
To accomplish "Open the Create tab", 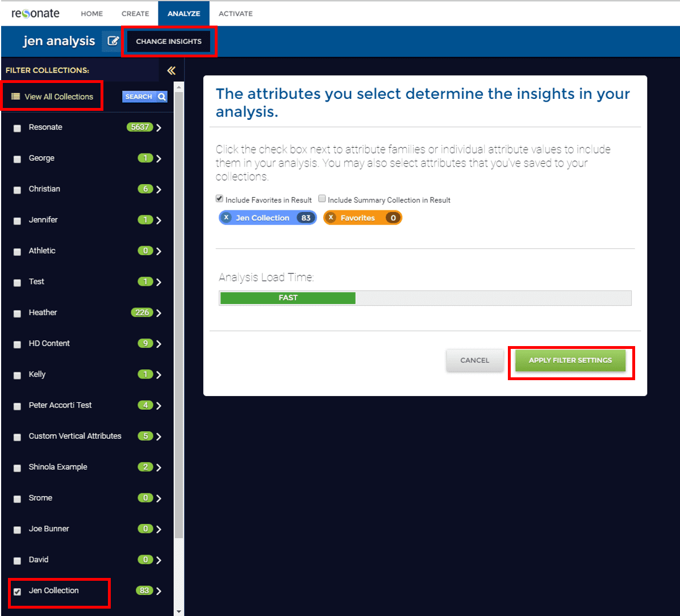I will (x=135, y=14).
